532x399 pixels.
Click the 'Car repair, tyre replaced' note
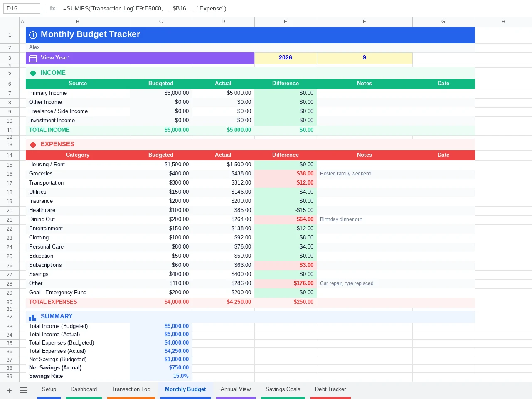pyautogui.click(x=347, y=283)
